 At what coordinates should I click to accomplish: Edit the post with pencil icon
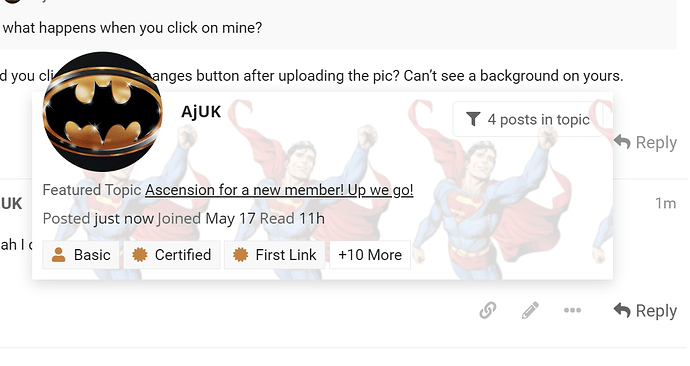point(530,310)
